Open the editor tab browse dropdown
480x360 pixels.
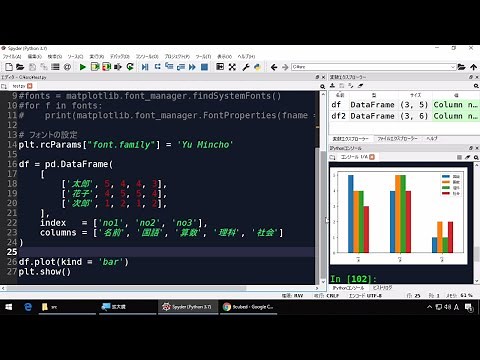coord(4,86)
